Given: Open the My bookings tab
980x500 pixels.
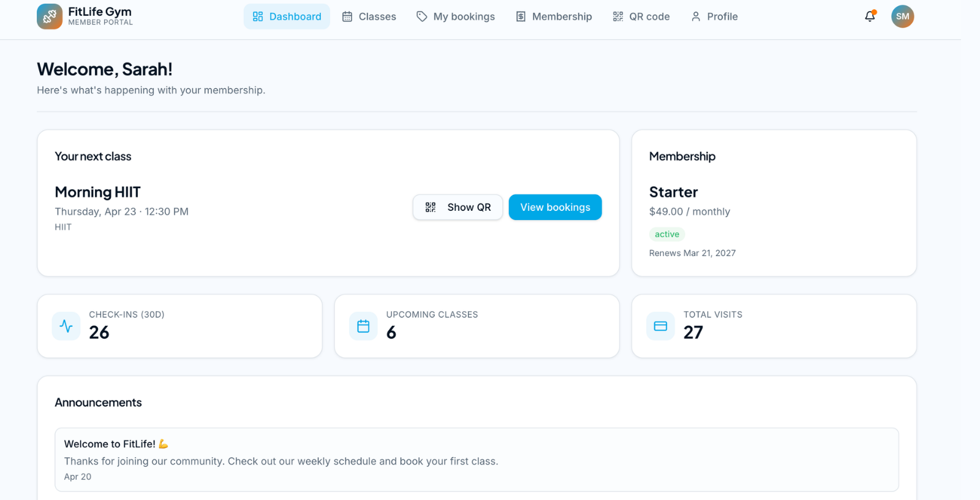Looking at the screenshot, I should 455,17.
